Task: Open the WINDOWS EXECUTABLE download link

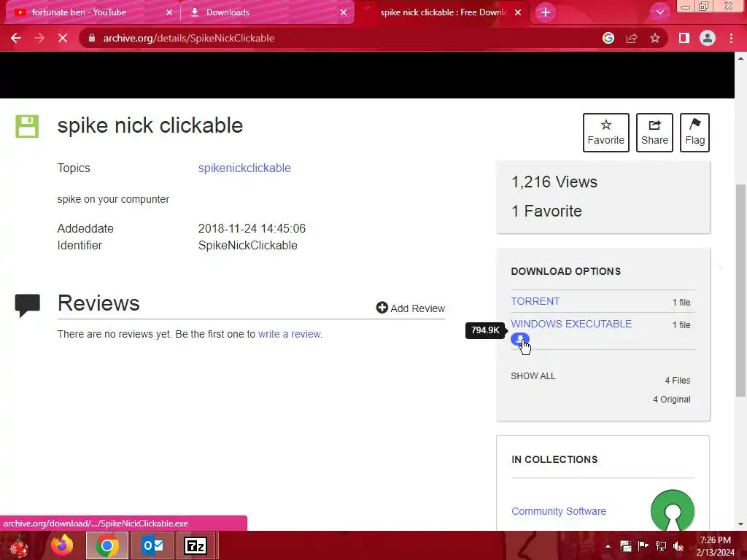Action: (x=571, y=324)
